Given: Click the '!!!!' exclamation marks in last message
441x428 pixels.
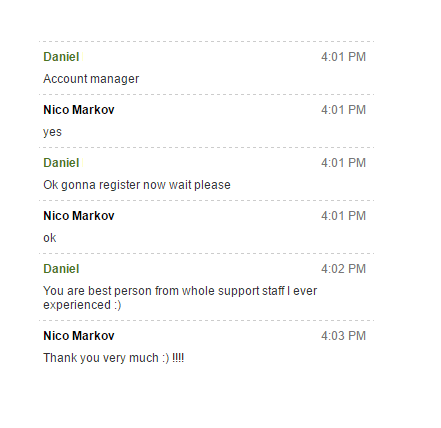Looking at the screenshot, I should point(178,358).
